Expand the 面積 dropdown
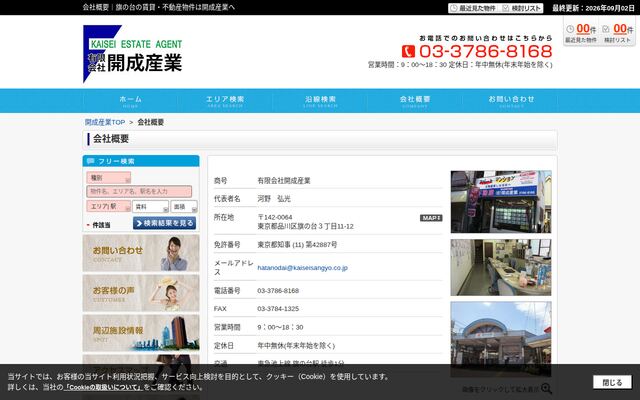 [x=184, y=207]
